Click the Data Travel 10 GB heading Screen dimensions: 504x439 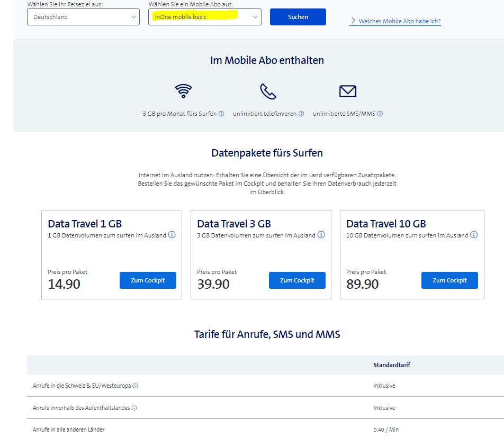tap(386, 224)
